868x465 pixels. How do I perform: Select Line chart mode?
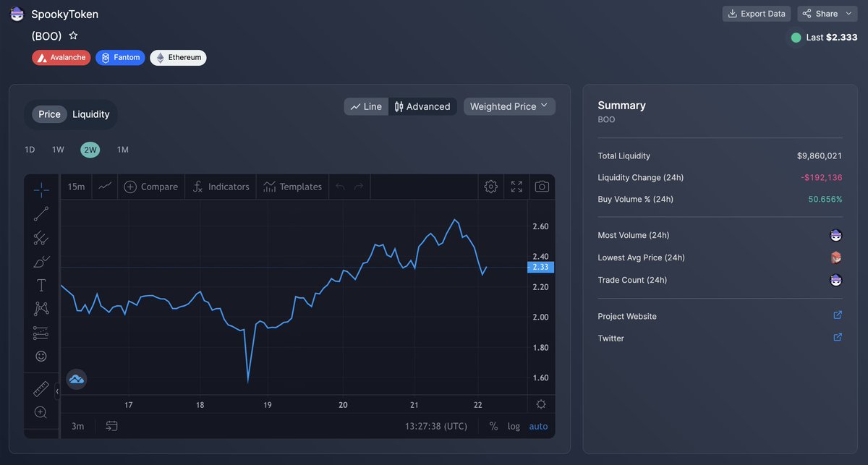[x=366, y=106]
